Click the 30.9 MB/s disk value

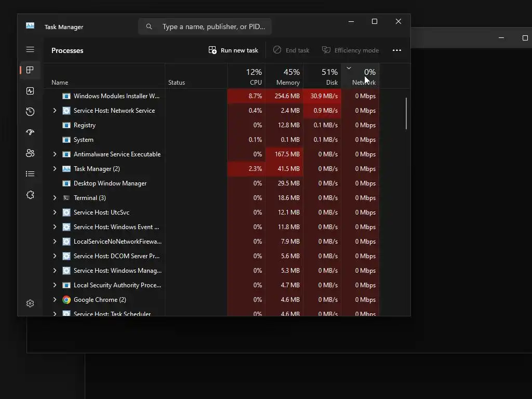tap(324, 96)
